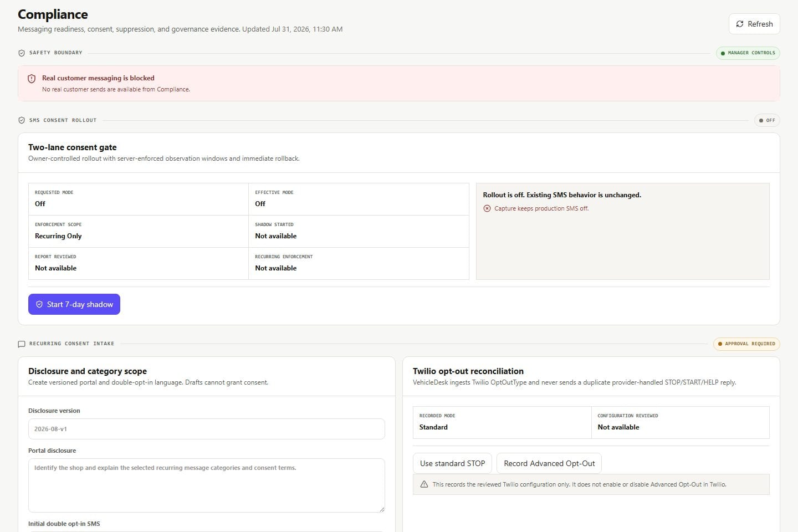The height and width of the screenshot is (532, 798).
Task: Click the 'Twilio opt-out reconciliation' heading
Action: click(x=468, y=371)
